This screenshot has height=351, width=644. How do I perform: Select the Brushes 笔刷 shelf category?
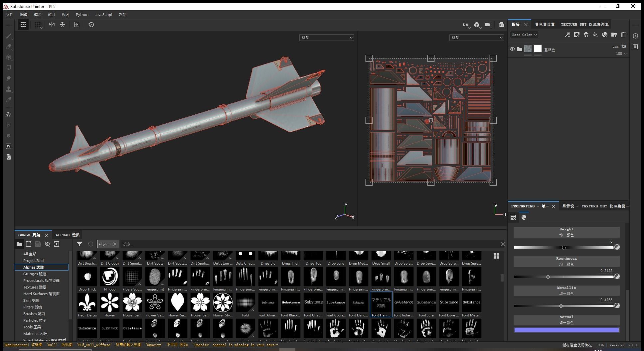coord(34,314)
